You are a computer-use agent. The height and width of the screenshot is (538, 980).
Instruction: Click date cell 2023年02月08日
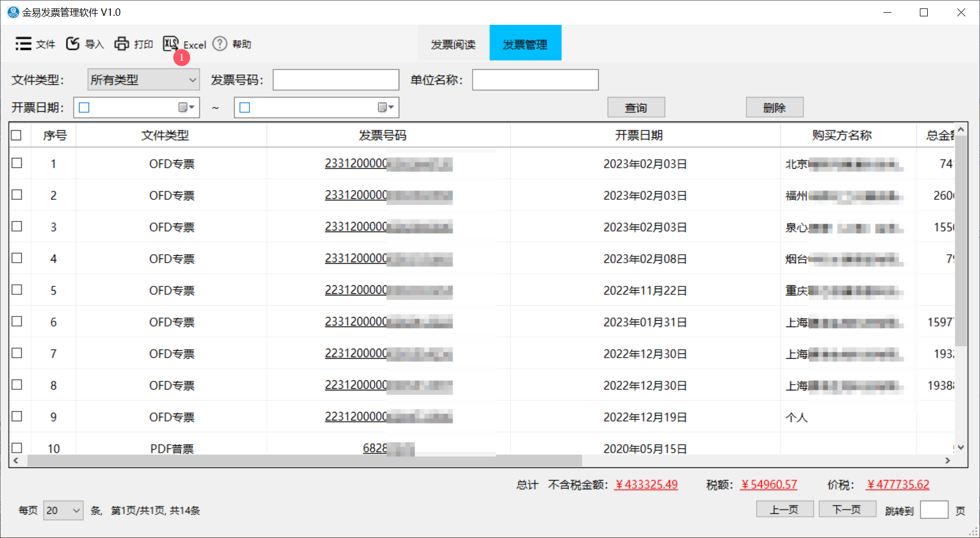[645, 259]
